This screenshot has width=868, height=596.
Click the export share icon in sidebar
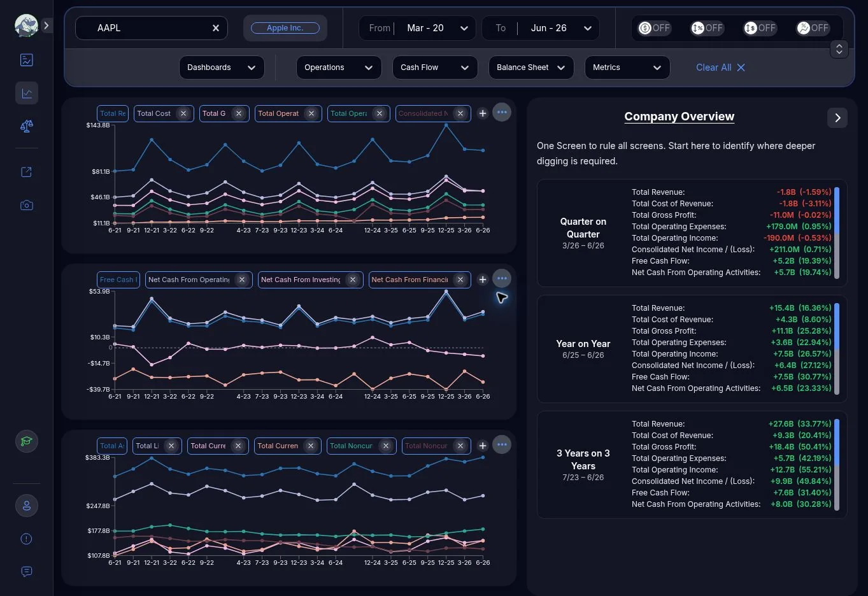(x=27, y=172)
